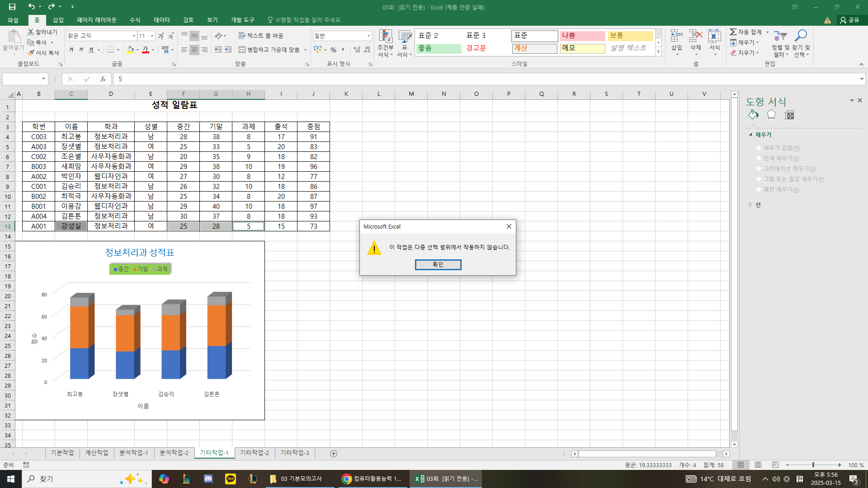Expand the Line section in format pane
868x488 pixels.
point(751,205)
